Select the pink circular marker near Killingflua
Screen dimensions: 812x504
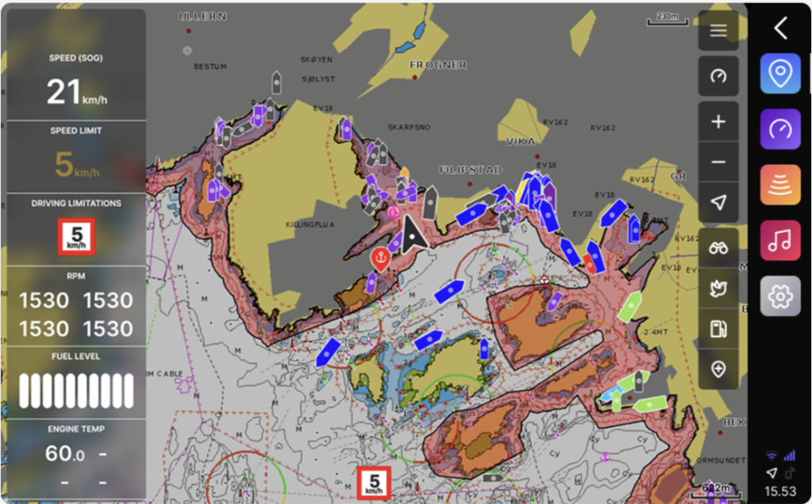tap(393, 212)
